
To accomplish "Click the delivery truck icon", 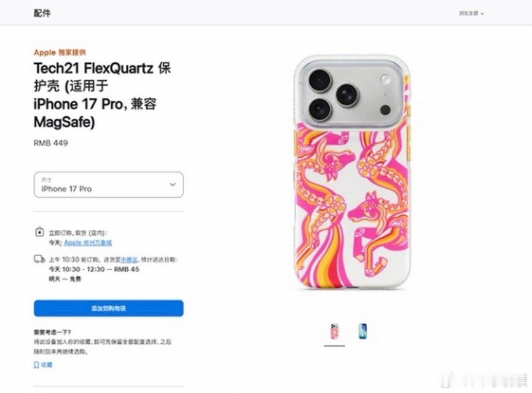I will (x=39, y=259).
